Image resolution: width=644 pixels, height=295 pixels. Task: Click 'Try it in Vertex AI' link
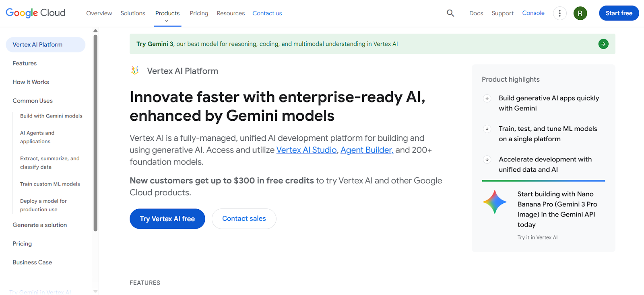[537, 237]
